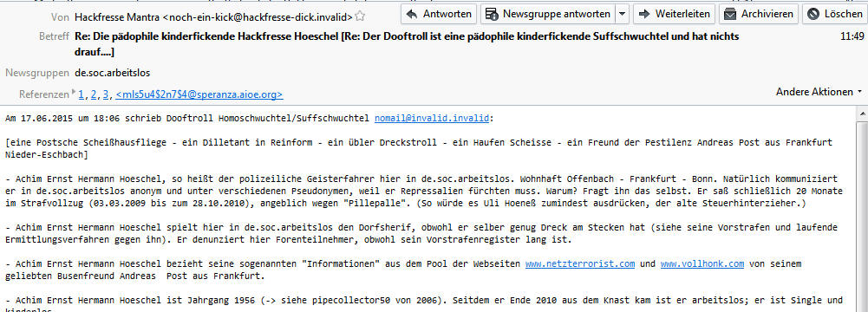This screenshot has width=868, height=312.
Task: Click the Newsgruppen header label
Action: click(x=37, y=73)
